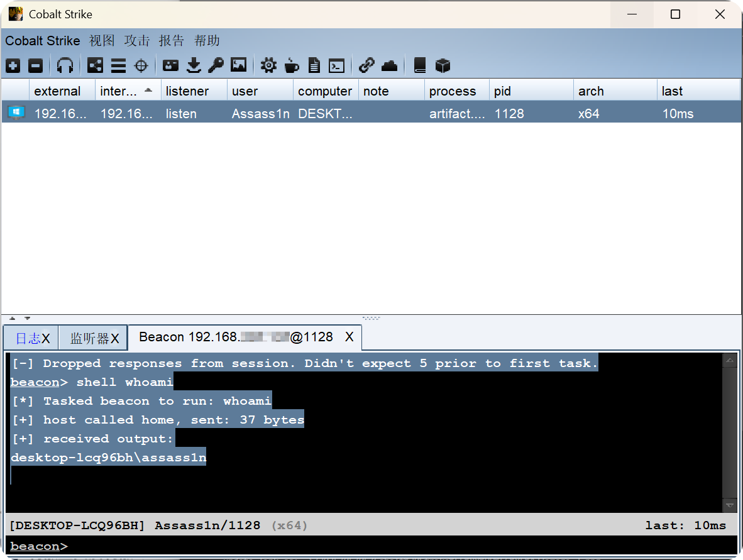Open the 攻击 menu
This screenshot has width=743, height=560.
tap(137, 41)
